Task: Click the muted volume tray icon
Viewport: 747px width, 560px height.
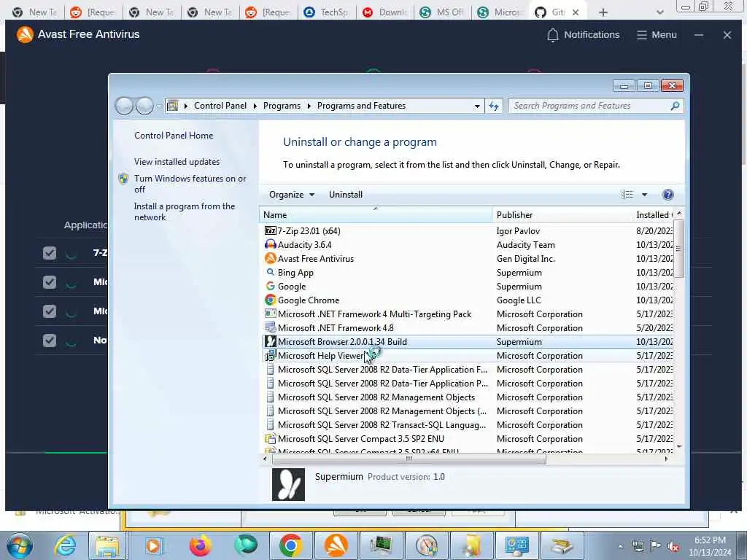Action: [x=673, y=546]
